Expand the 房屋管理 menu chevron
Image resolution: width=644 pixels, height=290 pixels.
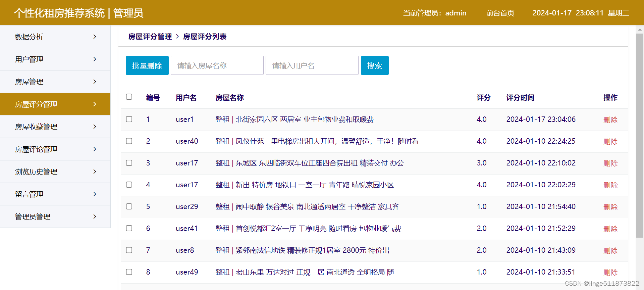click(95, 82)
